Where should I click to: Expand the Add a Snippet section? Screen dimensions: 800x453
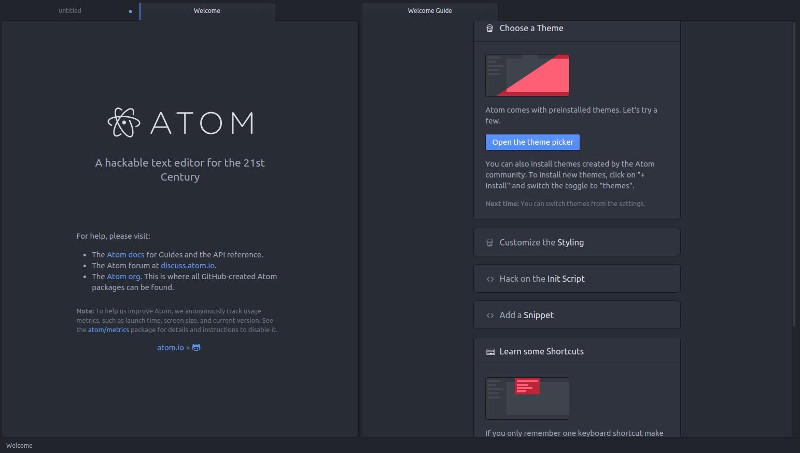pos(577,315)
